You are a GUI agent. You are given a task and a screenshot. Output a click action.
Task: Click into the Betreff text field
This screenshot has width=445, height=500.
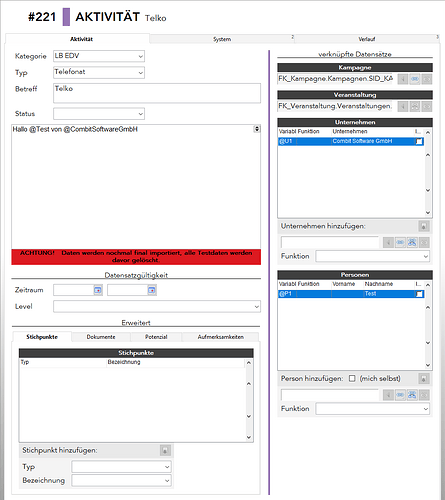tap(157, 93)
